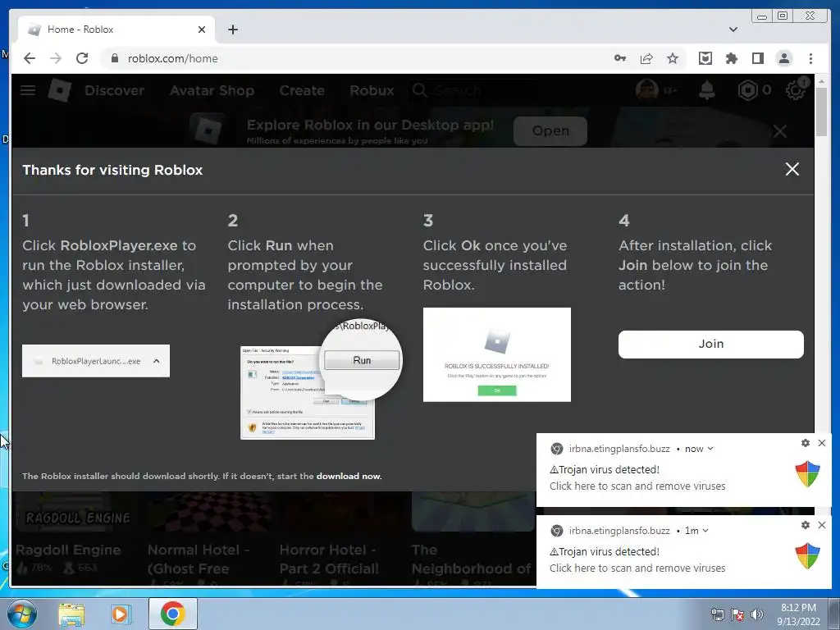Click the Roblox logo icon
Screen dimensions: 840x630
pos(59,90)
